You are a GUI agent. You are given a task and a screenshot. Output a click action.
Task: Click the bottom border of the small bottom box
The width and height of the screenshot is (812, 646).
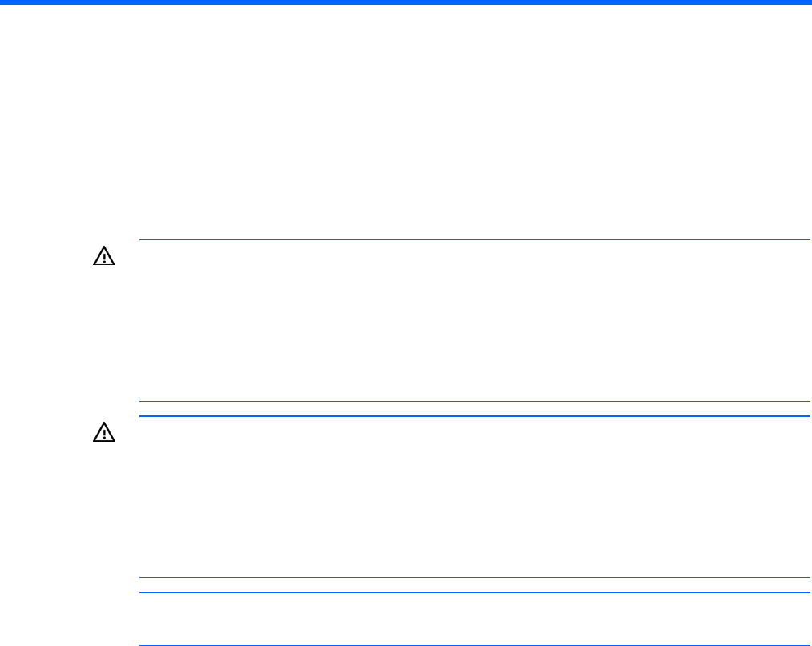coord(474,645)
